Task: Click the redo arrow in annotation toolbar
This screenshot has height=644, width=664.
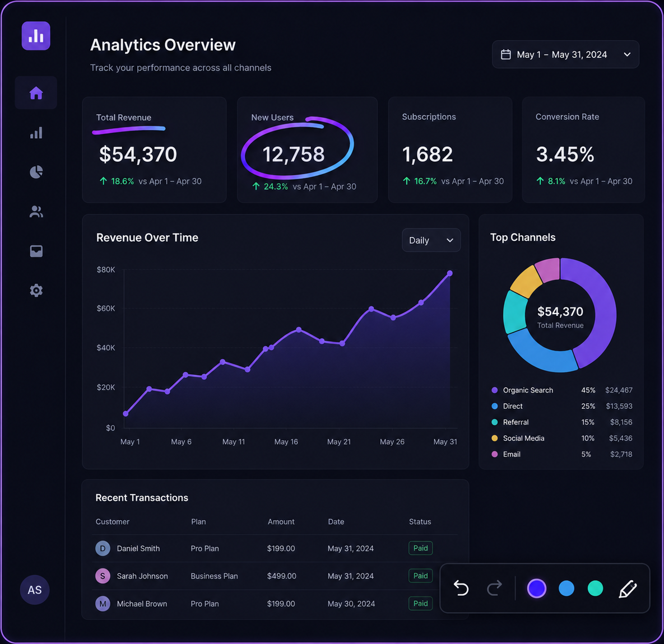Action: (x=494, y=588)
